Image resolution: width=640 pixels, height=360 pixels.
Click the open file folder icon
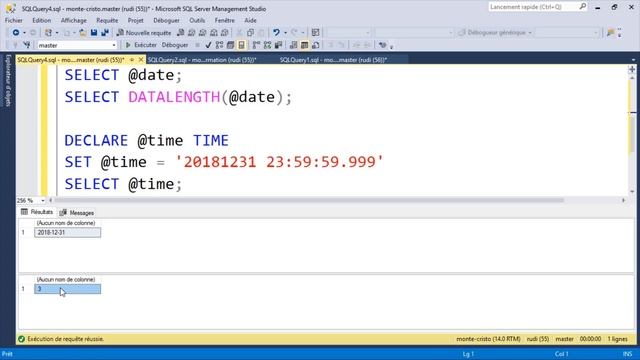[x=83, y=32]
